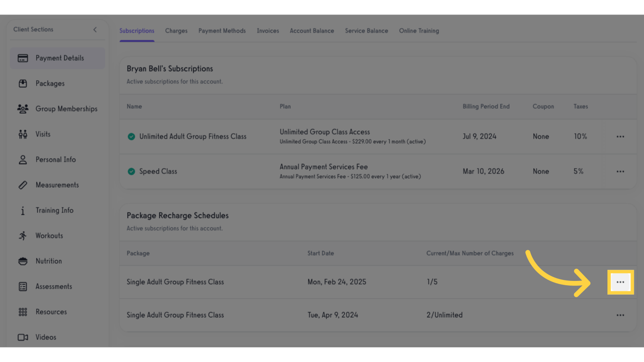Select the Workouts icon in the sidebar
Screen dimensions: 644x362
pos(22,236)
